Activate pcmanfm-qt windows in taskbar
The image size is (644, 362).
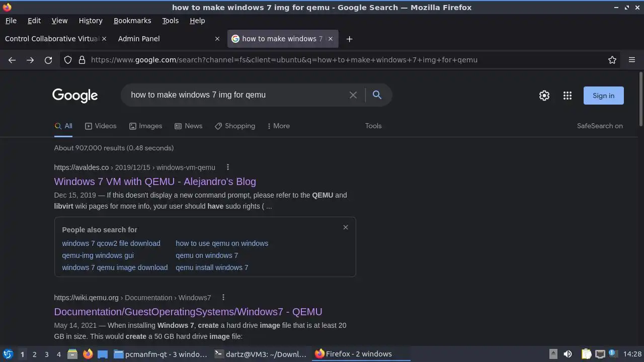(x=160, y=354)
